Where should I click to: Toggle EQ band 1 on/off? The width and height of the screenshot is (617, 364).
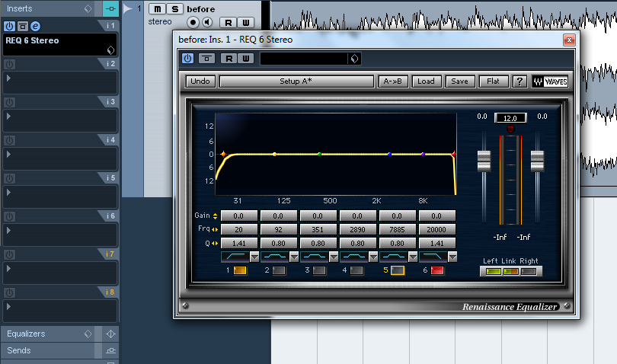[x=240, y=270]
